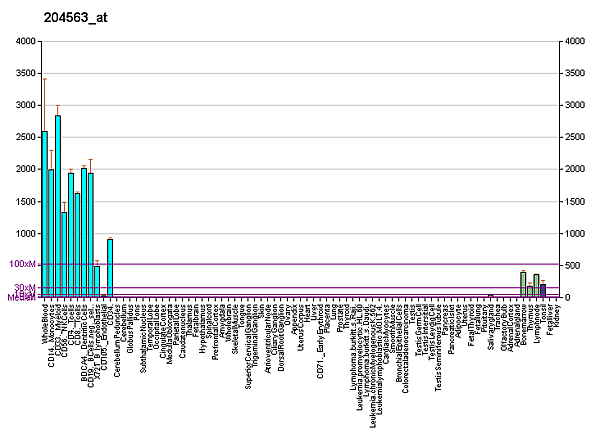The width and height of the screenshot is (600, 434).
Task: Click the green Lymphnode bar
Action: point(536,286)
